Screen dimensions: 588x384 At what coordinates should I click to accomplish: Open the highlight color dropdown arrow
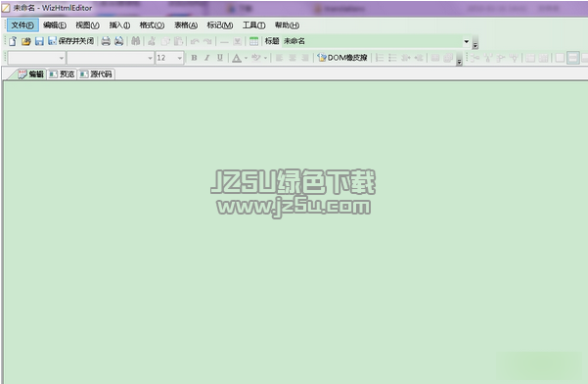point(265,58)
